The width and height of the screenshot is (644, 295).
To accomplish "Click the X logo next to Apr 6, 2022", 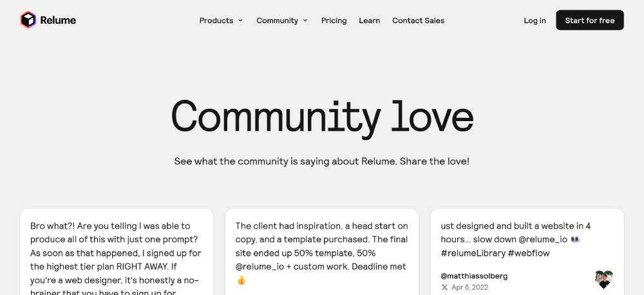I will tap(444, 288).
